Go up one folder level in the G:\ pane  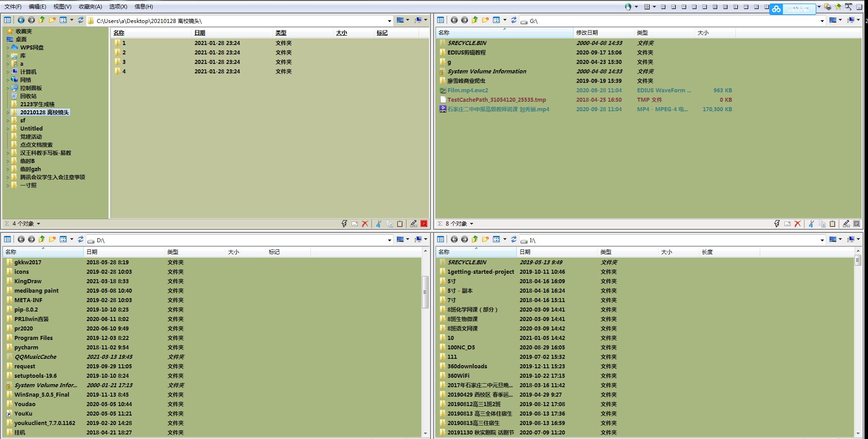click(x=475, y=20)
